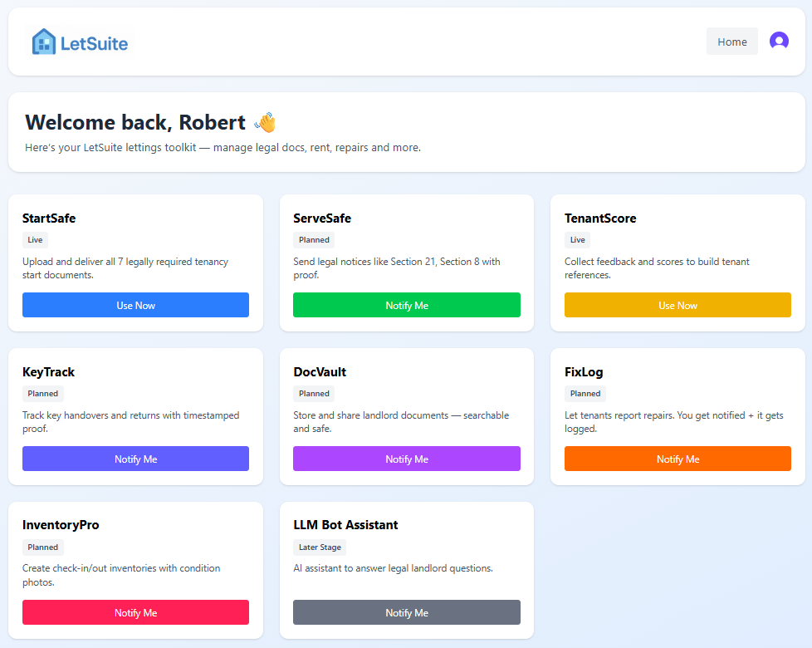The height and width of the screenshot is (648, 812).
Task: Go to the Home nav item
Action: point(731,42)
